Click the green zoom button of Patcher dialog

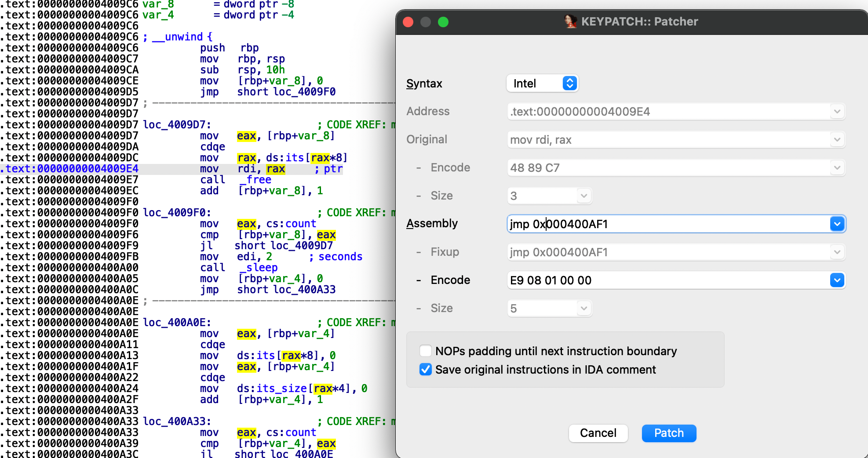pos(443,22)
